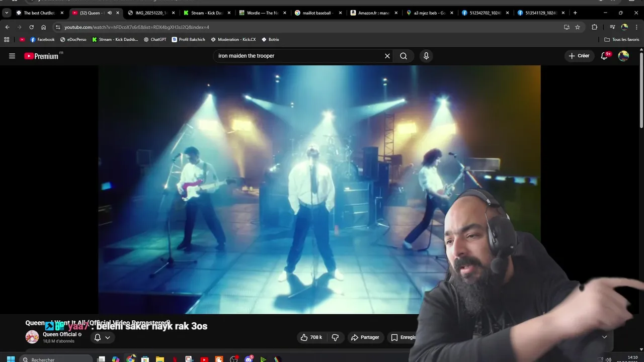Open the tab search dropdown arrow

point(7,13)
